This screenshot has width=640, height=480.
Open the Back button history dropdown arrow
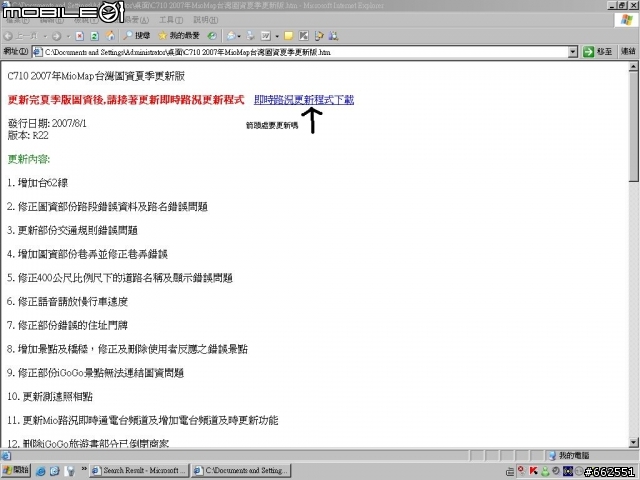tap(45, 36)
